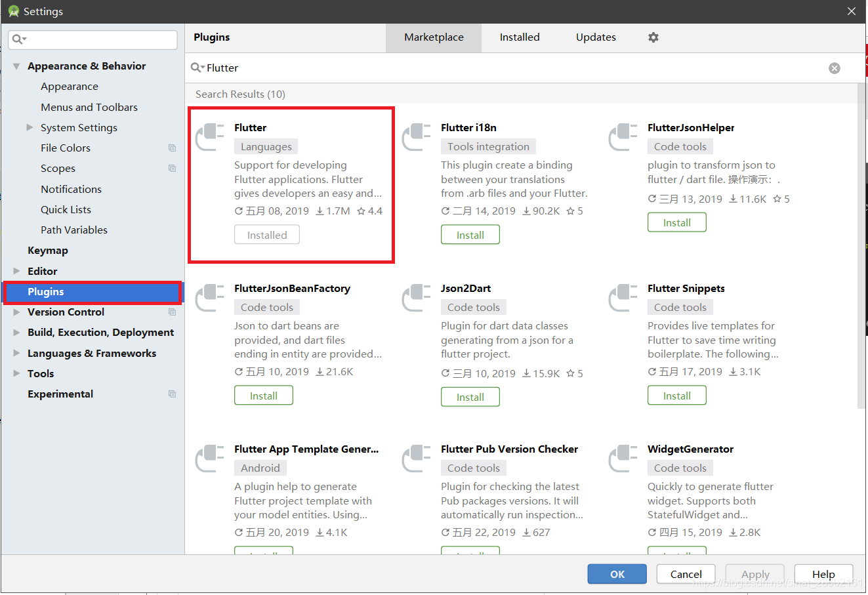Click the WidgetGenerator plugin icon
Image resolution: width=868 pixels, height=595 pixels.
point(624,459)
